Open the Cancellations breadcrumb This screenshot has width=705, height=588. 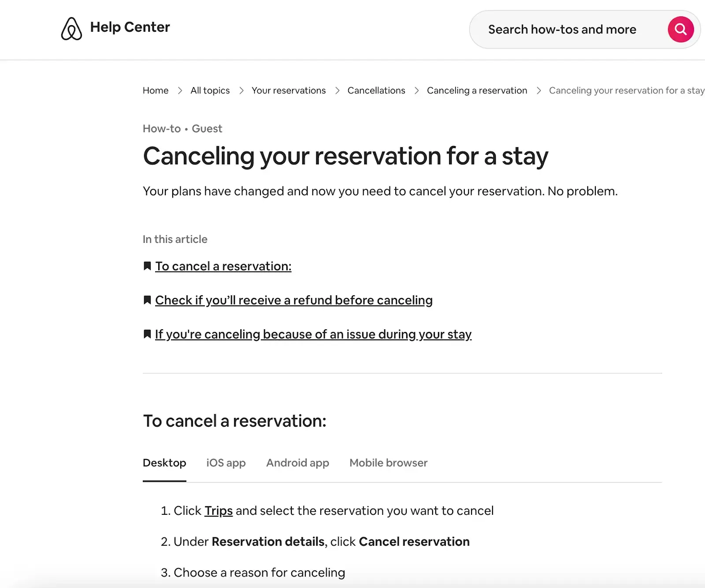(x=376, y=90)
